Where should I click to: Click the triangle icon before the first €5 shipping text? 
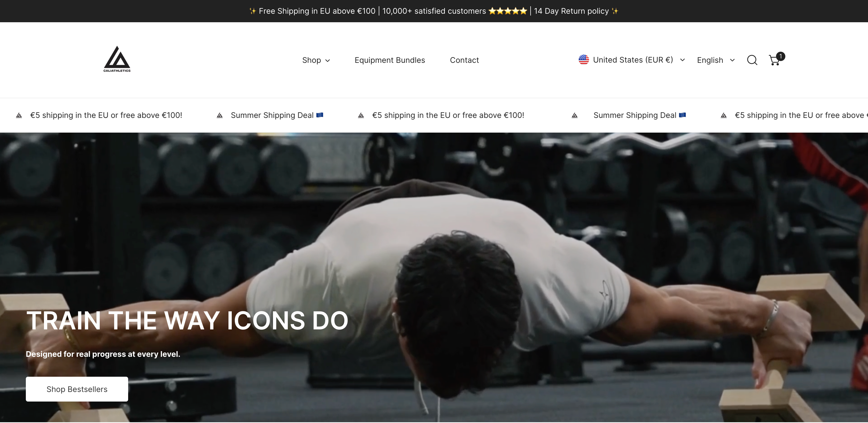(x=19, y=115)
